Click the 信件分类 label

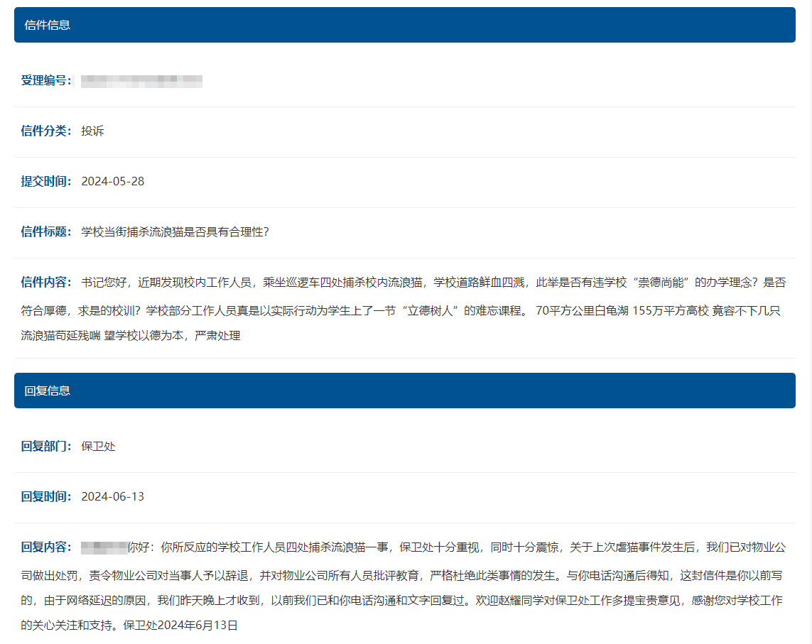tap(46, 131)
